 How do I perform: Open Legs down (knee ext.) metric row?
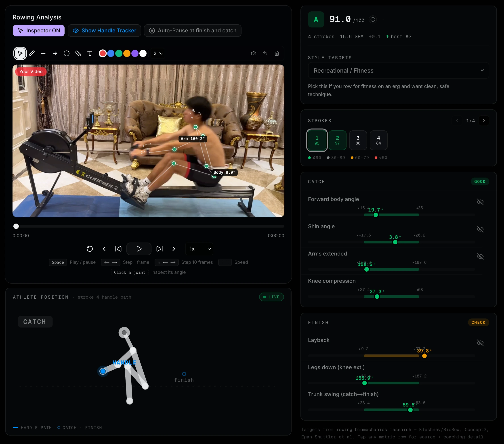[x=399, y=375]
